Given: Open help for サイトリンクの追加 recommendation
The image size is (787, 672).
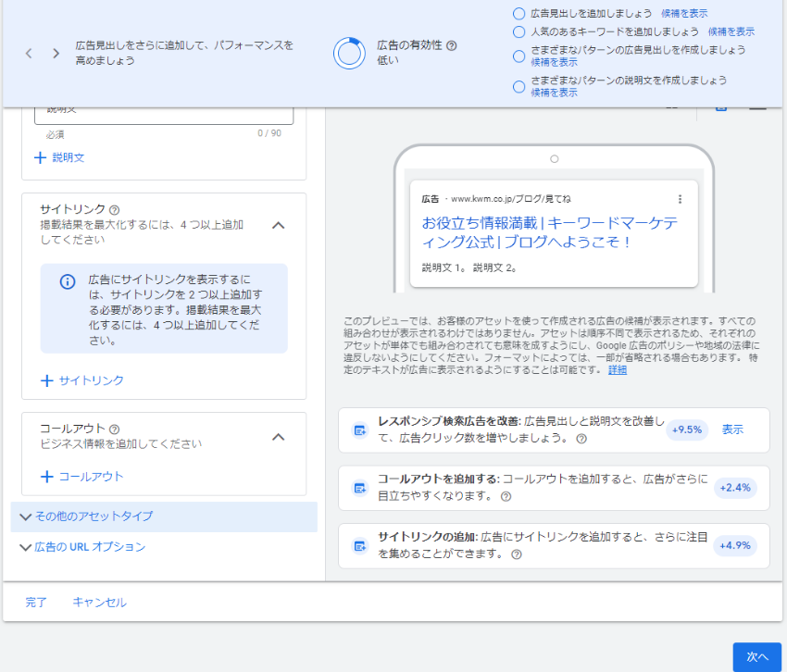Looking at the screenshot, I should (517, 554).
